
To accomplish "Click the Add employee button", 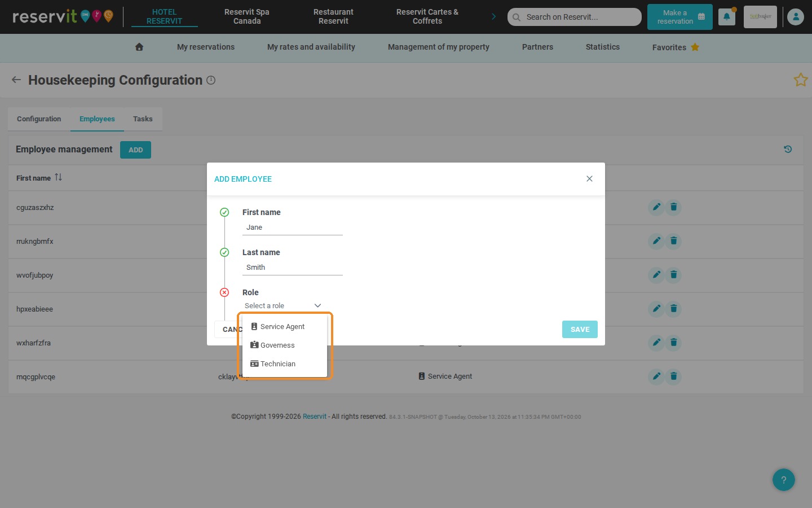I will pyautogui.click(x=135, y=150).
